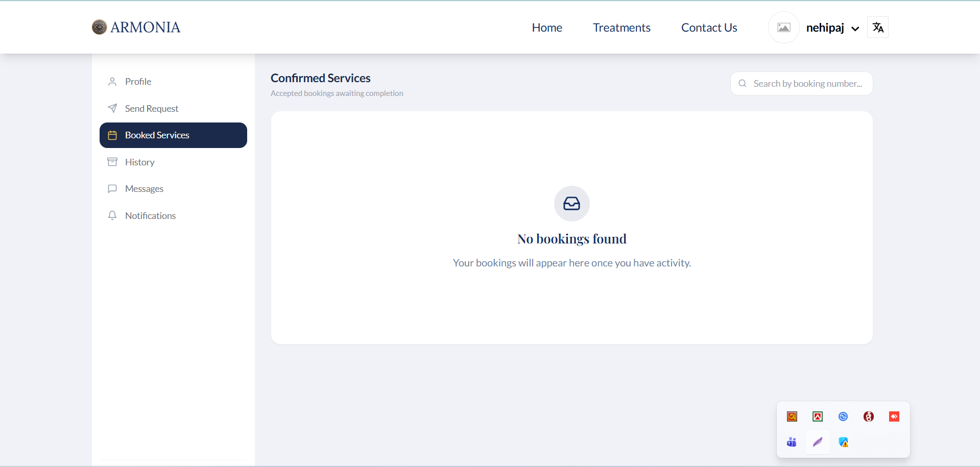Image resolution: width=980 pixels, height=467 pixels.
Task: Open the language translation switcher
Action: [878, 28]
